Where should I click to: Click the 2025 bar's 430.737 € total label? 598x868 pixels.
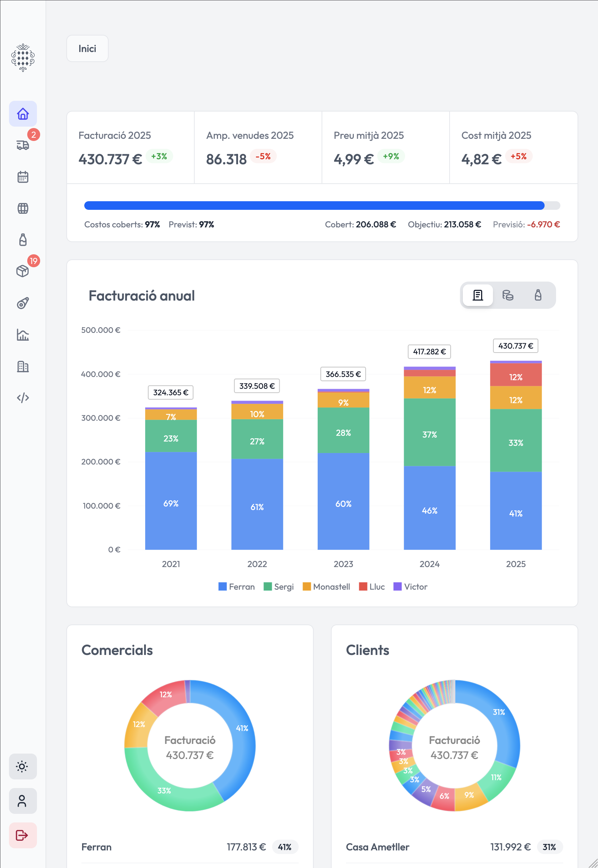[x=516, y=346]
